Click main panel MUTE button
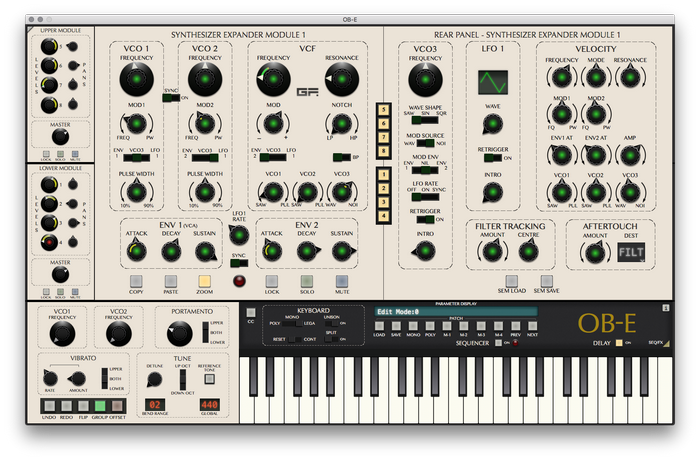The image size is (700, 461). (342, 281)
